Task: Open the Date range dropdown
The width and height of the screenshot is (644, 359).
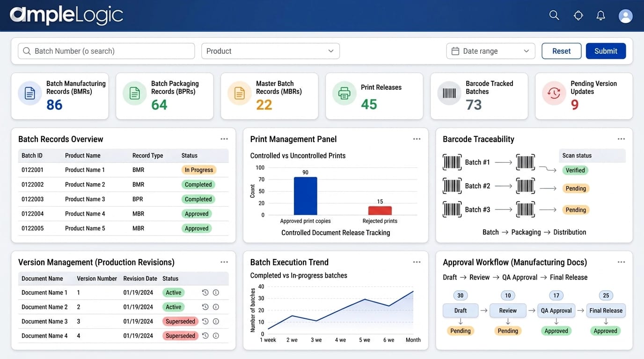Action: click(490, 51)
